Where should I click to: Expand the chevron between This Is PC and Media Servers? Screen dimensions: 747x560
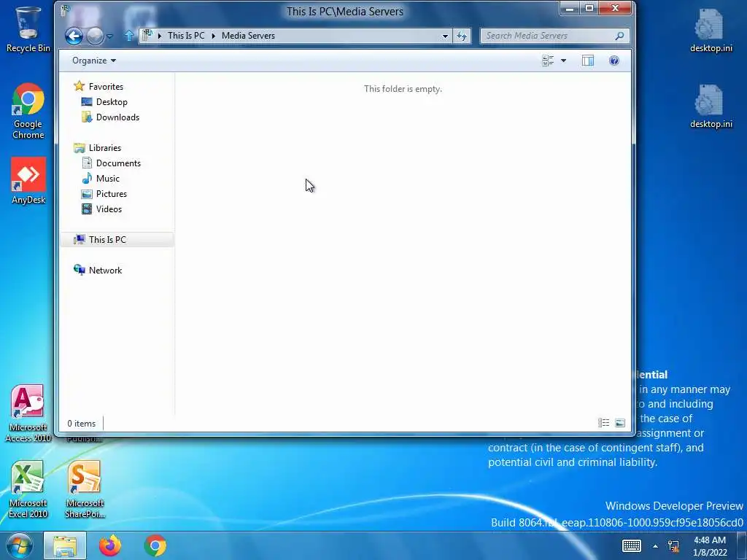pos(214,36)
